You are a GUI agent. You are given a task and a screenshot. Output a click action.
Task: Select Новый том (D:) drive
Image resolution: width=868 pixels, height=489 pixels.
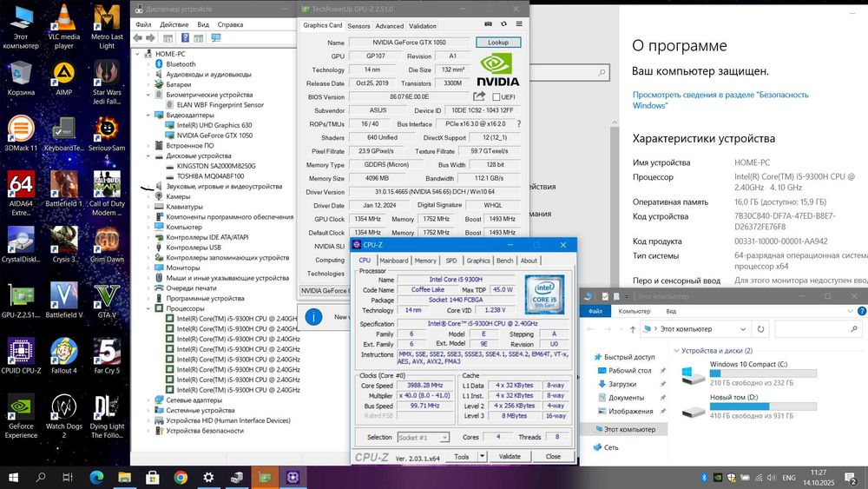[749, 407]
